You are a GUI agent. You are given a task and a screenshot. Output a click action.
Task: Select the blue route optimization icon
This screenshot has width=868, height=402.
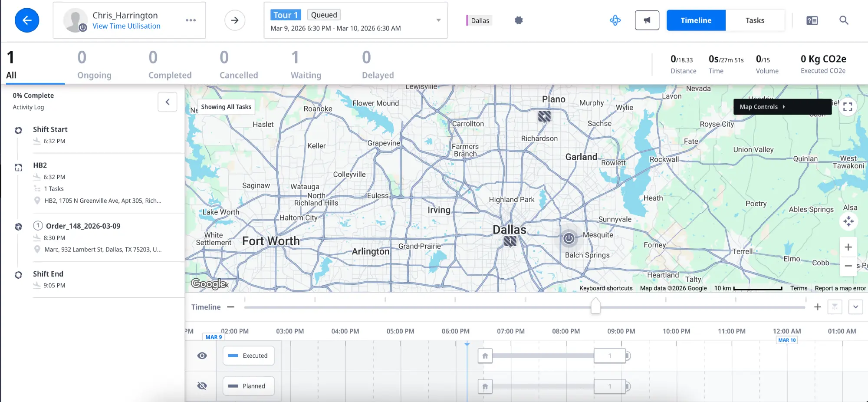click(x=615, y=20)
